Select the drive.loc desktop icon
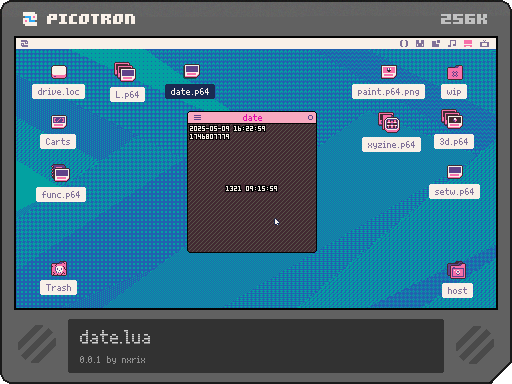This screenshot has height=384, width=512. [x=59, y=72]
